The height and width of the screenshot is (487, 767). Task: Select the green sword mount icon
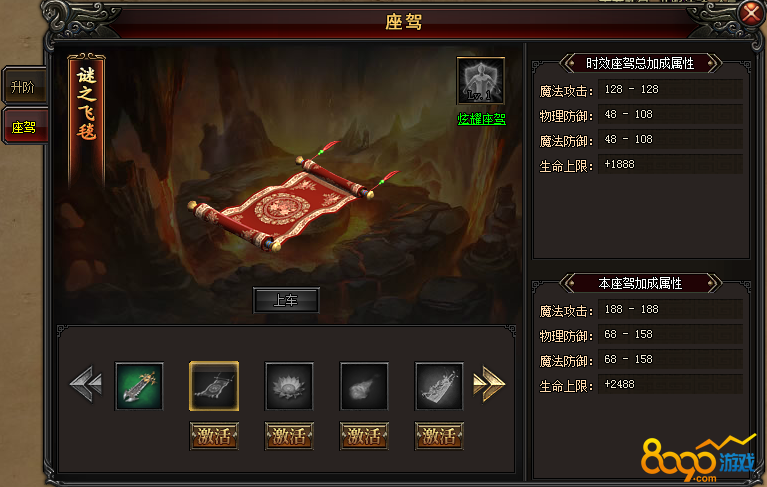coord(139,386)
